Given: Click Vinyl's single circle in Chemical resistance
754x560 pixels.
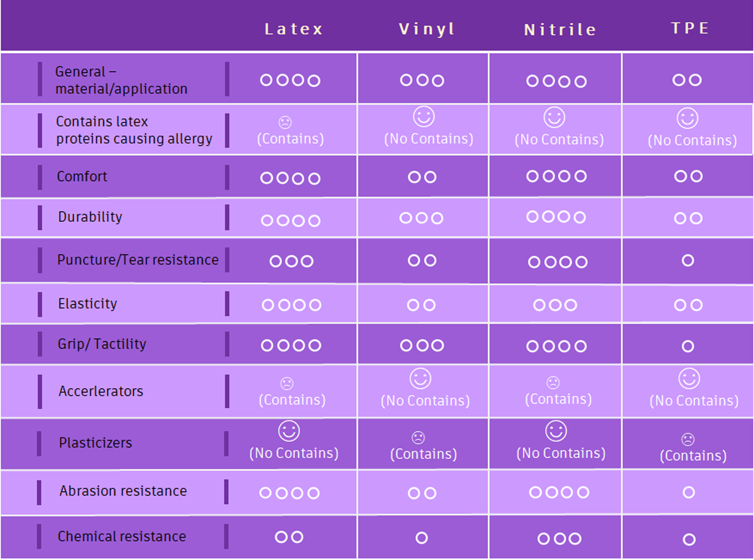Looking at the screenshot, I should point(422,538).
